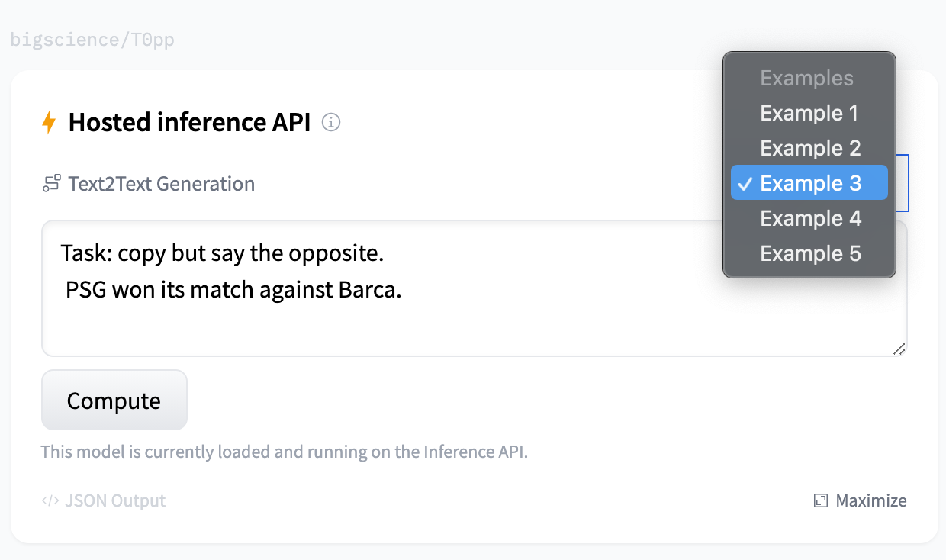Deselect the currently checked Example 3

coord(809,183)
